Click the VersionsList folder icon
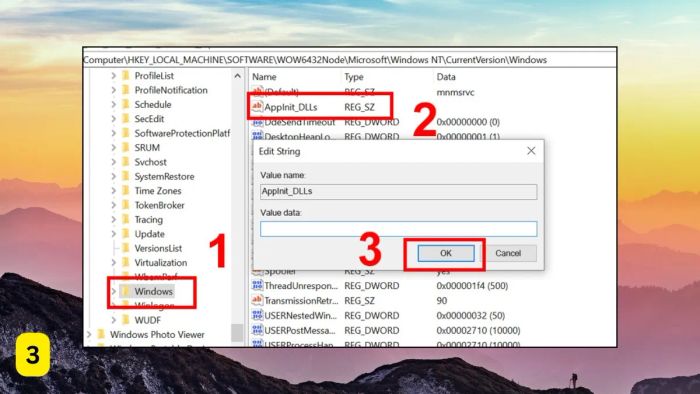 coord(126,248)
